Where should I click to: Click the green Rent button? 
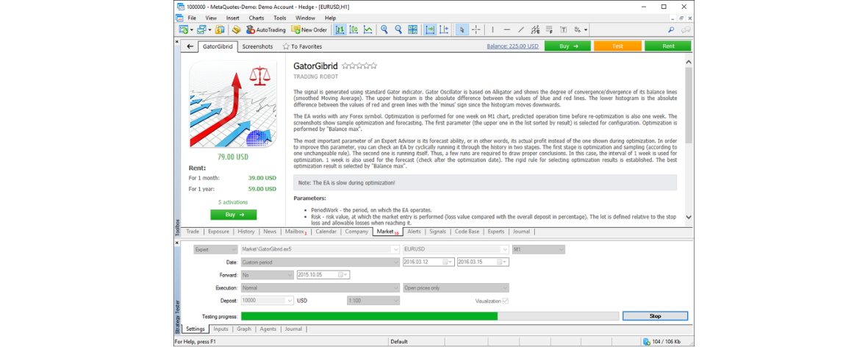tap(668, 46)
